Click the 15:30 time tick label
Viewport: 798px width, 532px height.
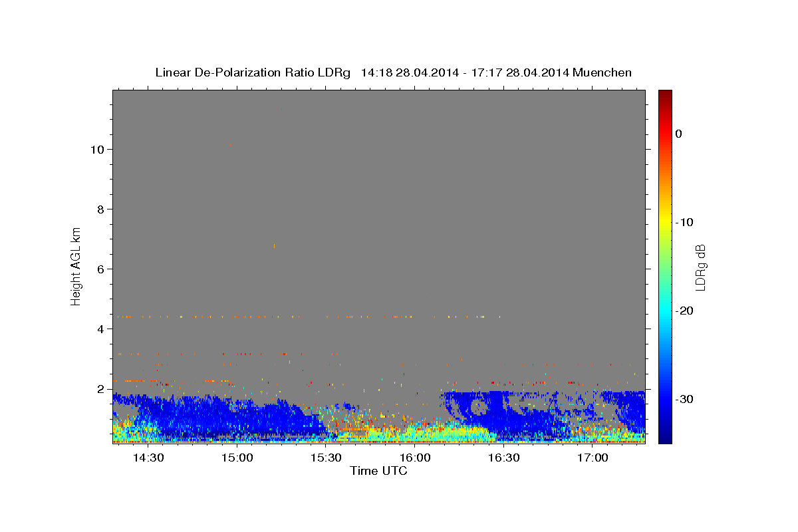coord(326,458)
